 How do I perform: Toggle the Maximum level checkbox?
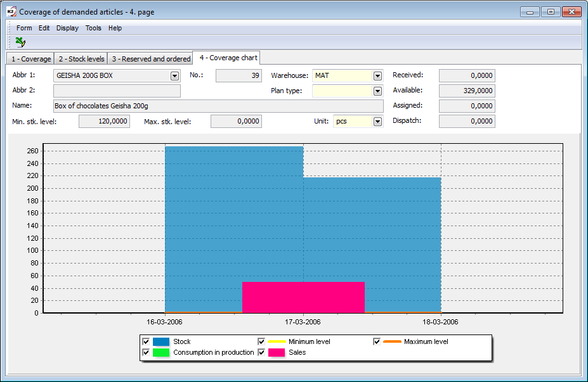pos(377,341)
